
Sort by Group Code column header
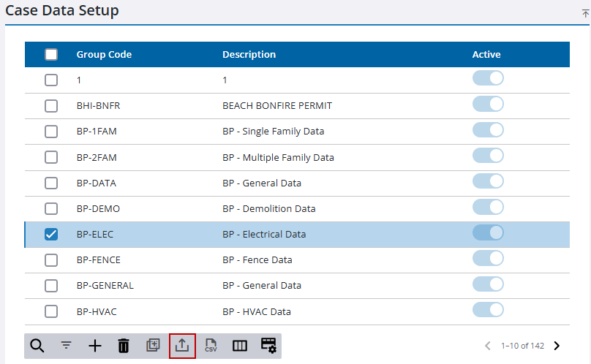[104, 55]
